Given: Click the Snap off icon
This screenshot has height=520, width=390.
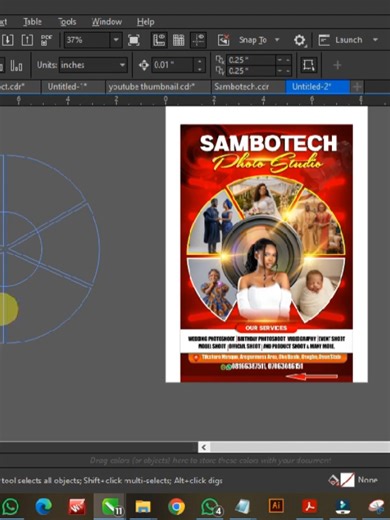Looking at the screenshot, I should click(x=223, y=40).
